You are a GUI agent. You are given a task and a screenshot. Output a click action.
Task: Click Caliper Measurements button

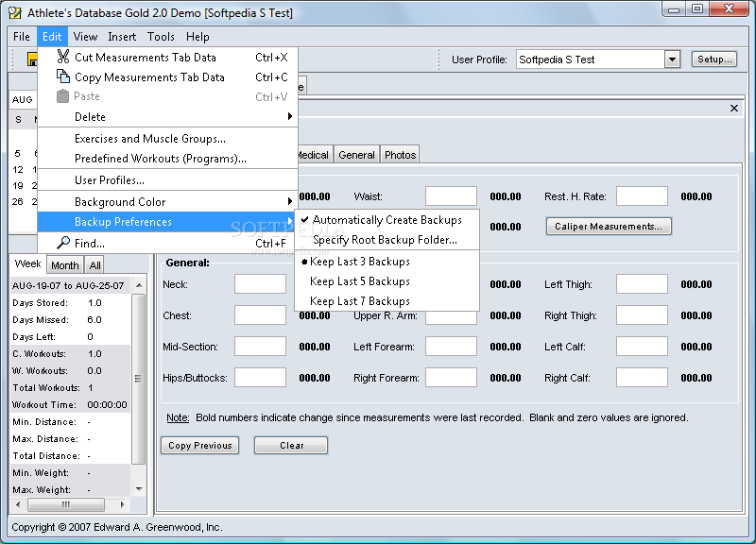(609, 227)
